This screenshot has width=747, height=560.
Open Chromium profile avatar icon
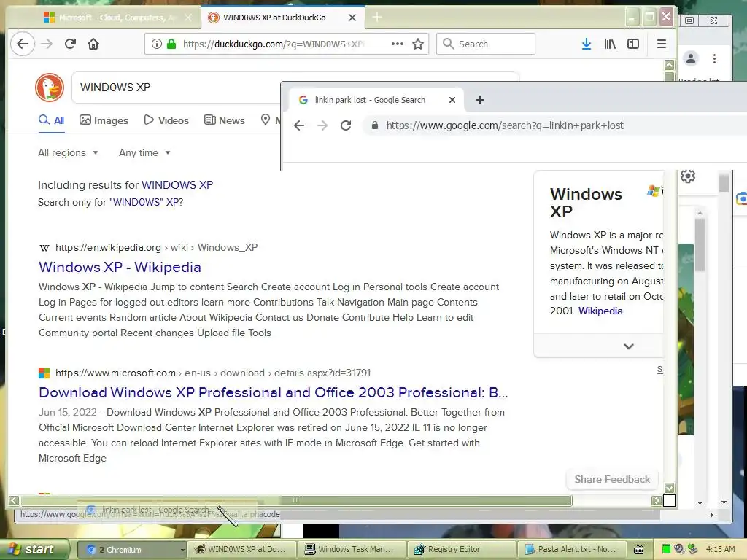pyautogui.click(x=690, y=58)
